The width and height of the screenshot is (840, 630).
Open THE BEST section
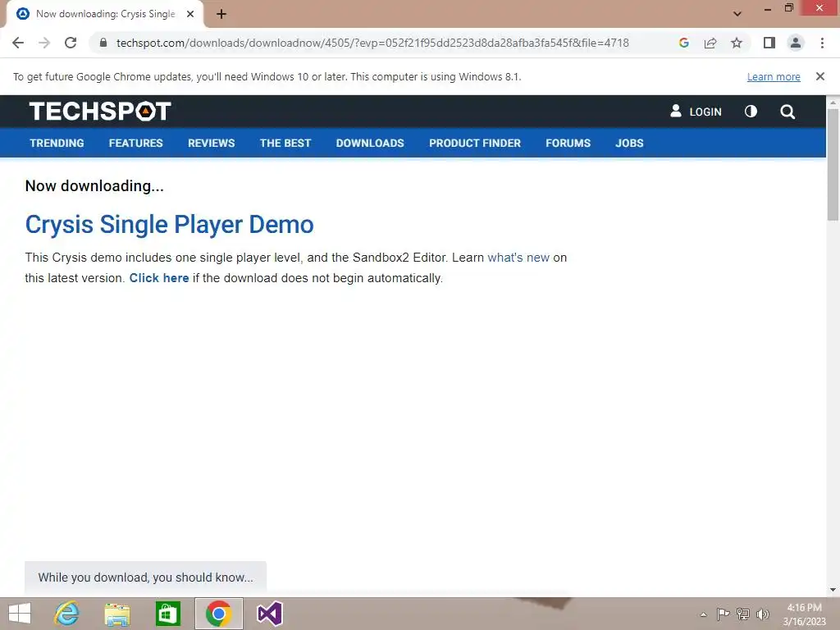[x=285, y=143]
